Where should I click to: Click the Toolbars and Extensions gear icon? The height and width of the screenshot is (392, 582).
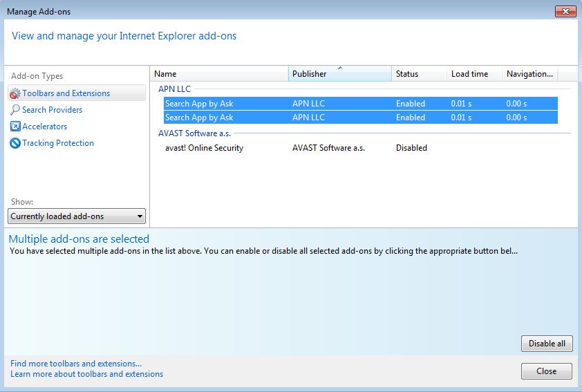(15, 93)
